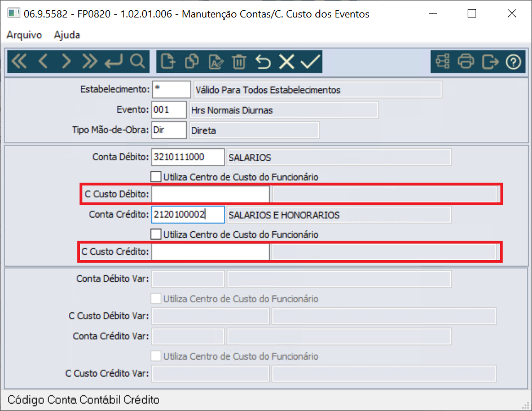Go to next record arrow
The width and height of the screenshot is (532, 411).
click(66, 61)
